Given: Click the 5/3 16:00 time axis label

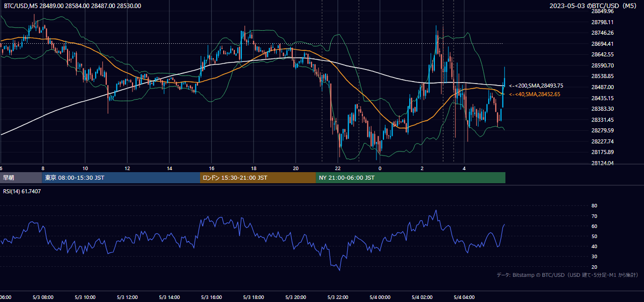Looking at the screenshot, I should pyautogui.click(x=212, y=297).
